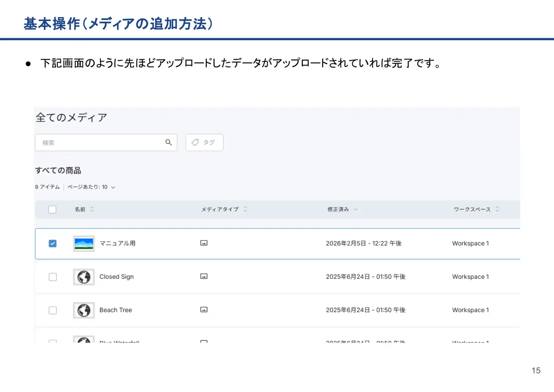Viewport: 554px width, 392px height.
Task: Check the Closed Sign row checkbox
Action: pyautogui.click(x=53, y=277)
